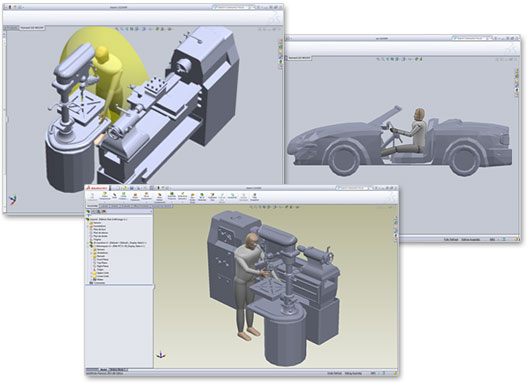Expand the Upper Limb tree node

coord(91,273)
